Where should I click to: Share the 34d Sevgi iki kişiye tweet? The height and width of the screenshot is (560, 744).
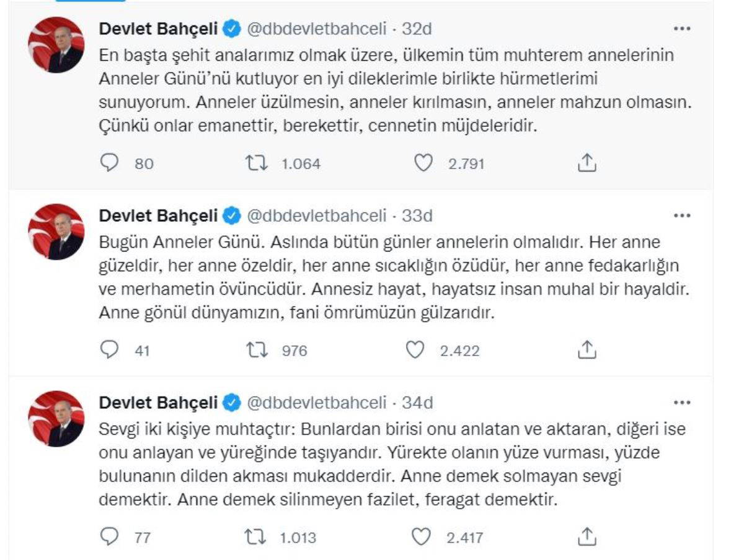(x=587, y=537)
